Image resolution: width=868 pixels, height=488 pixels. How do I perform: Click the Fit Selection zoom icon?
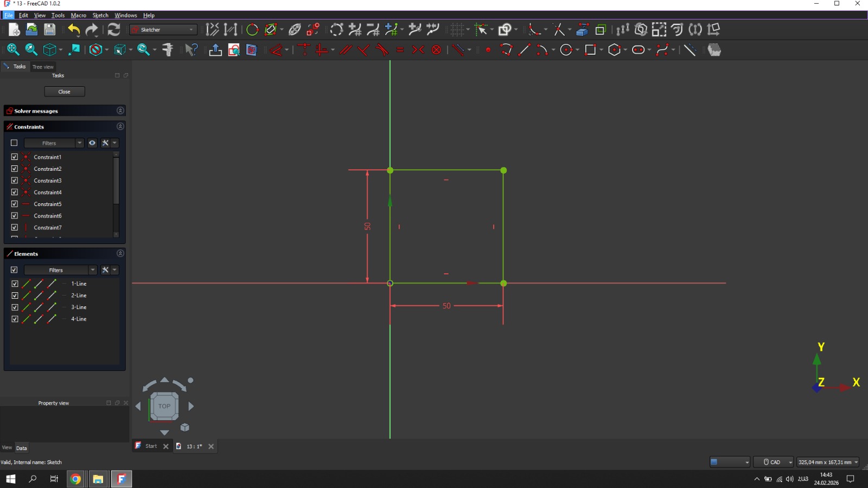(31, 50)
